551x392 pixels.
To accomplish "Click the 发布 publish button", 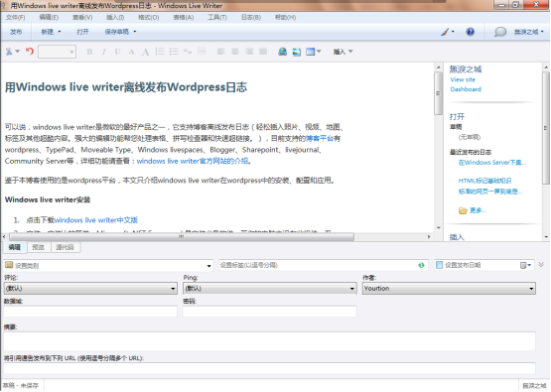I will pyautogui.click(x=16, y=32).
